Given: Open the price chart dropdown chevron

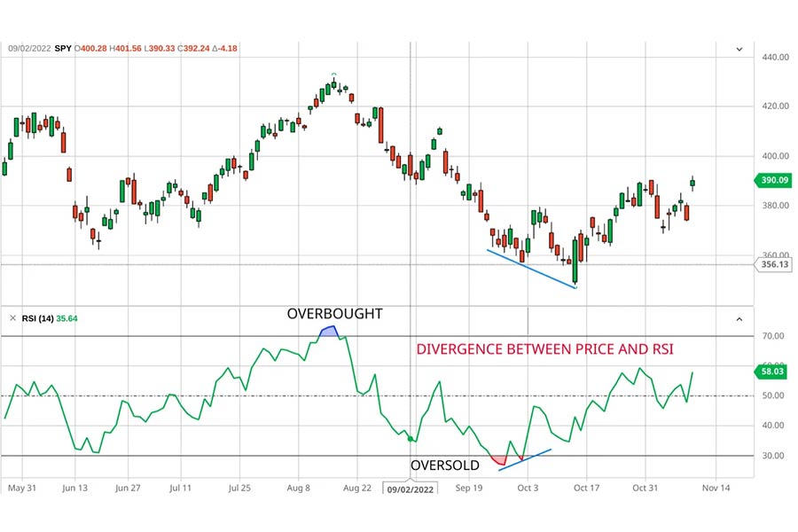Looking at the screenshot, I should coord(739,50).
